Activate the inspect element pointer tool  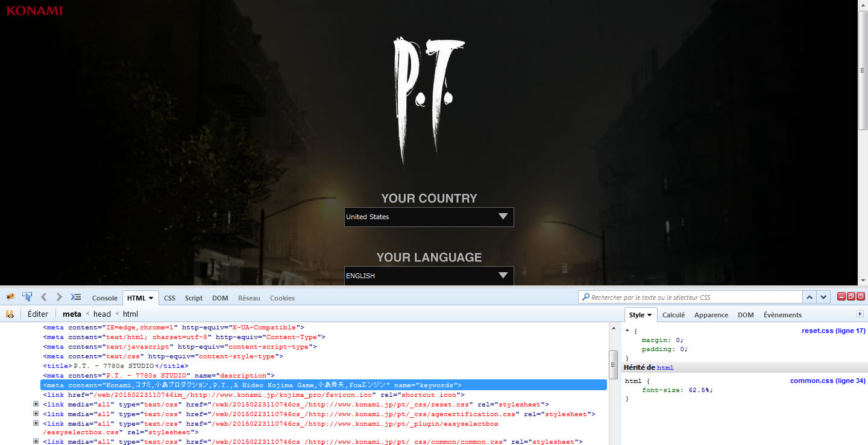coord(27,297)
